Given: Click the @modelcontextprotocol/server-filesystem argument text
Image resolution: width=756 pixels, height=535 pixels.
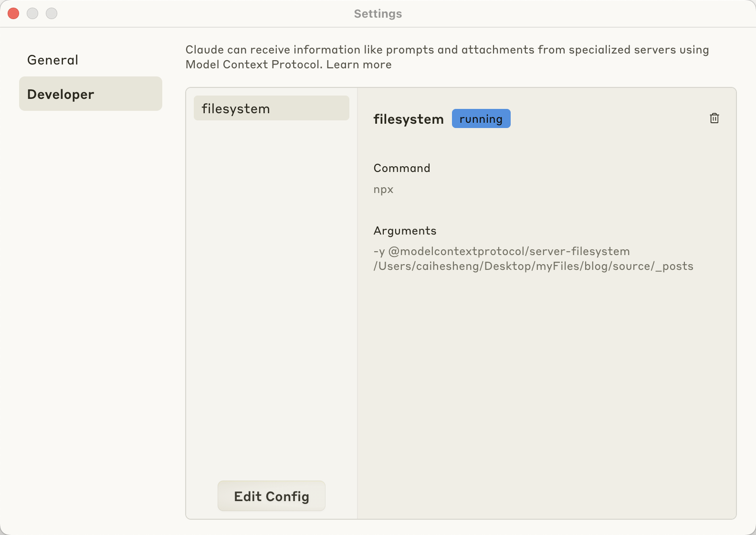Looking at the screenshot, I should coord(509,251).
